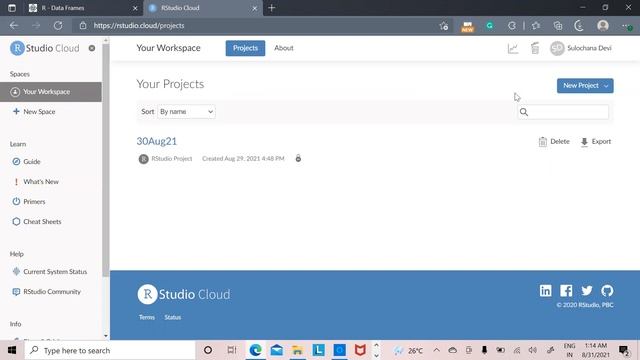Viewport: 640px width, 360px height.
Task: Click the Windows taskbar search box
Action: [110, 350]
